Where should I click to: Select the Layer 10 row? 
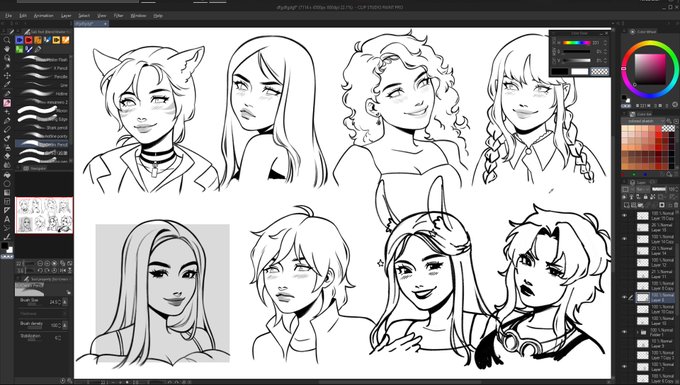(655, 321)
